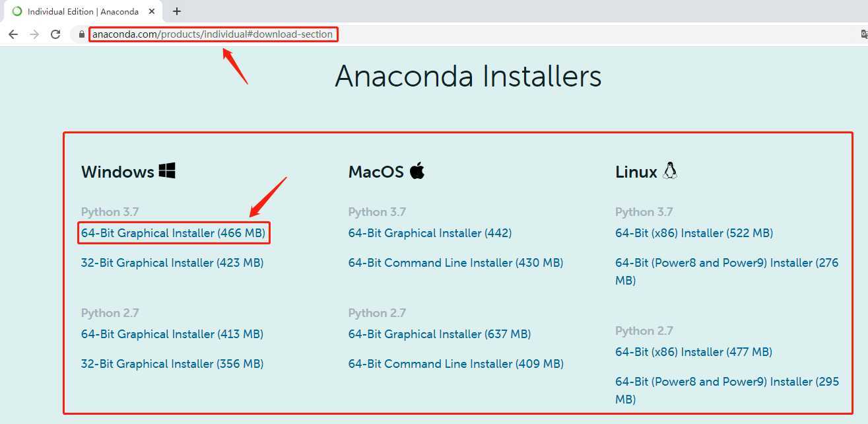Download Windows Python 2.7 64-Bit Installer (413 MB)
868x424 pixels.
tap(172, 334)
